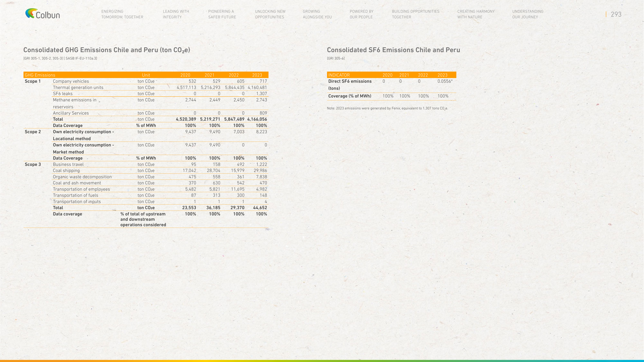This screenshot has width=644, height=362.
Task: Click the Business travel row label
Action: (x=68, y=164)
